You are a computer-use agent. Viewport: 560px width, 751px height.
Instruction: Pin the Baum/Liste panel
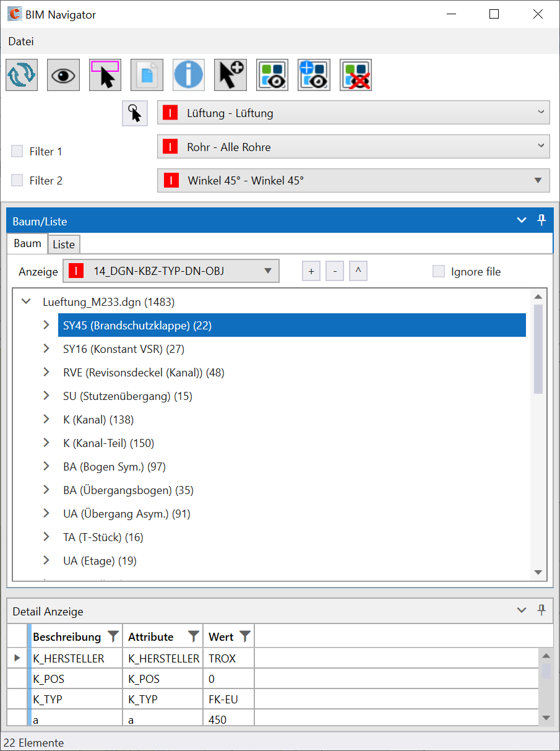pos(541,220)
